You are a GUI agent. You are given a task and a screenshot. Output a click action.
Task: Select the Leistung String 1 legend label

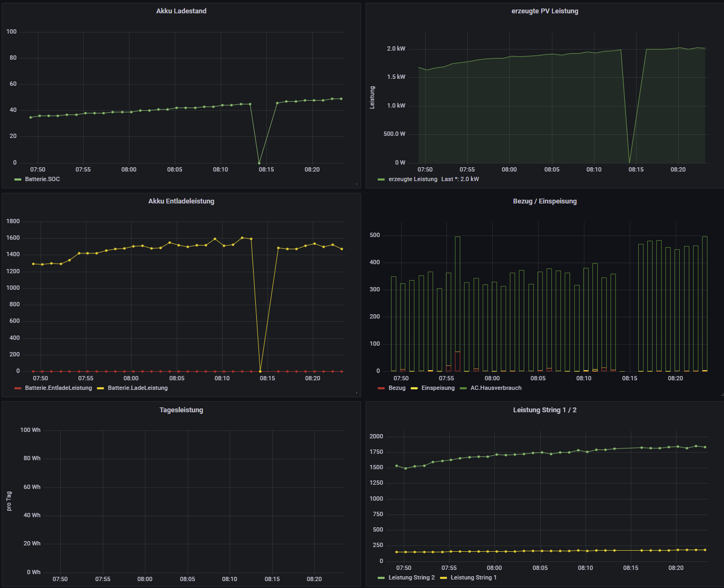coord(473,578)
